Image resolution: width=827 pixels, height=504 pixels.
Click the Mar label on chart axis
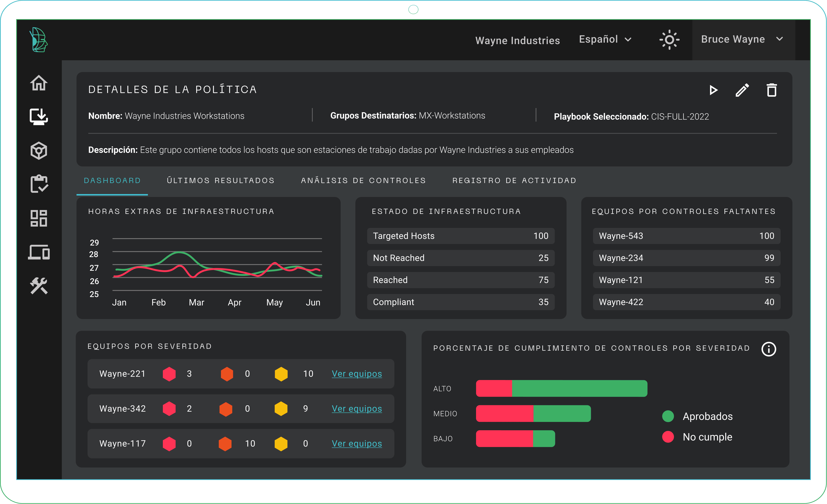(x=196, y=302)
